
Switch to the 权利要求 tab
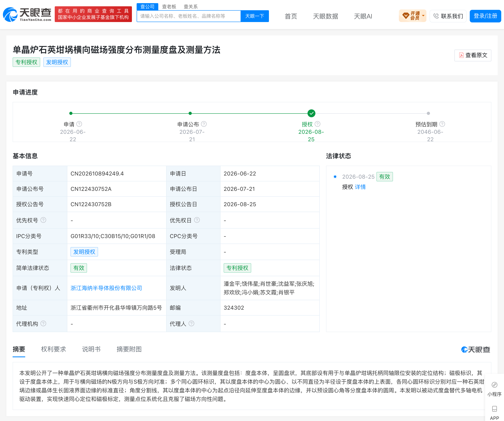pos(54,349)
